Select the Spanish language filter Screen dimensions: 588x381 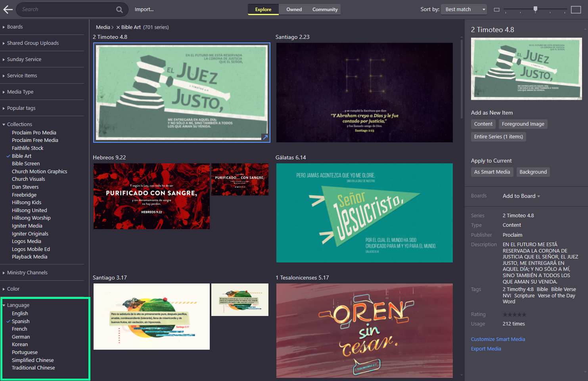(x=21, y=321)
